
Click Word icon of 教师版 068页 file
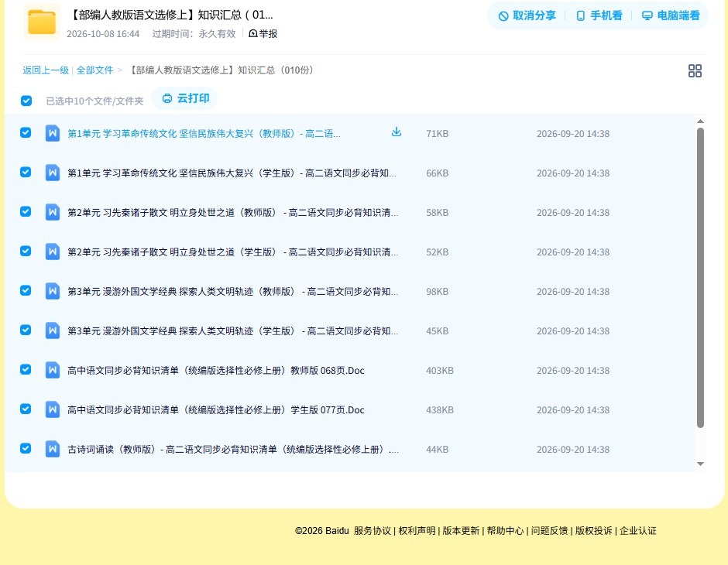pyautogui.click(x=53, y=370)
